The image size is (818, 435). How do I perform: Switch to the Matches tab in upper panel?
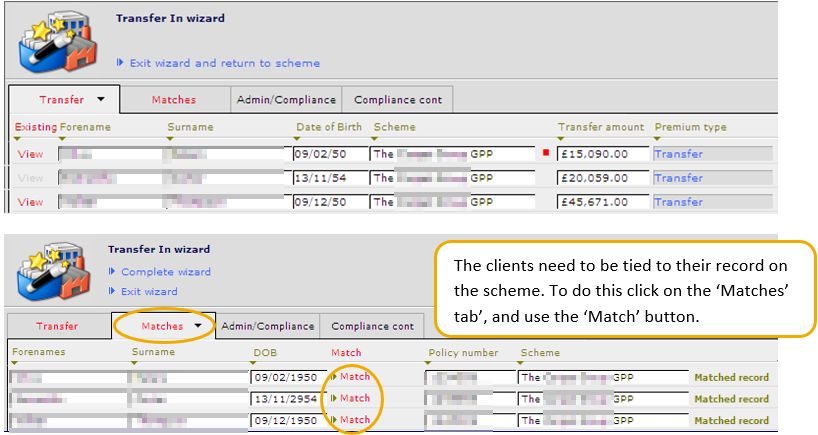coord(174,100)
